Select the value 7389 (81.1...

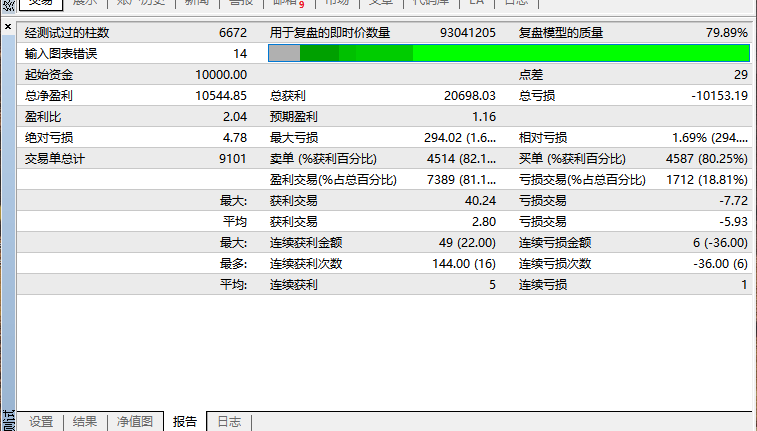click(x=462, y=180)
